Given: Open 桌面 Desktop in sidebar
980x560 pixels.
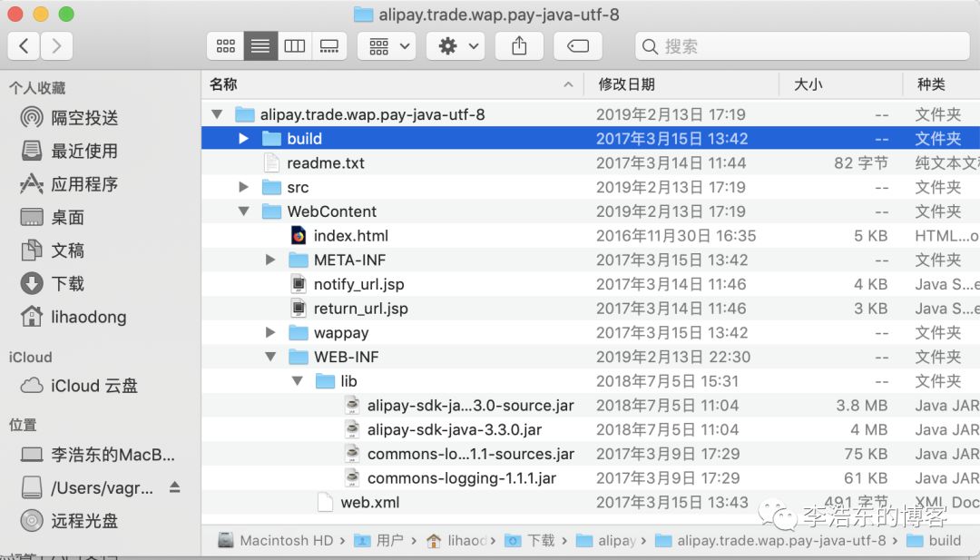Looking at the screenshot, I should 53,217.
